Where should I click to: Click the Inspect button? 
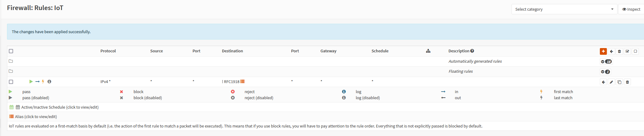coord(631,9)
